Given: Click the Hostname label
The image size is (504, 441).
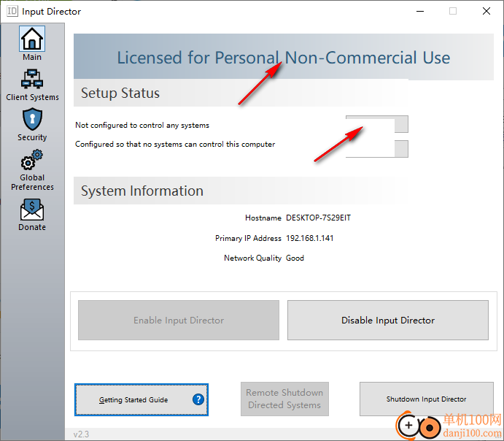Looking at the screenshot, I should [x=263, y=218].
